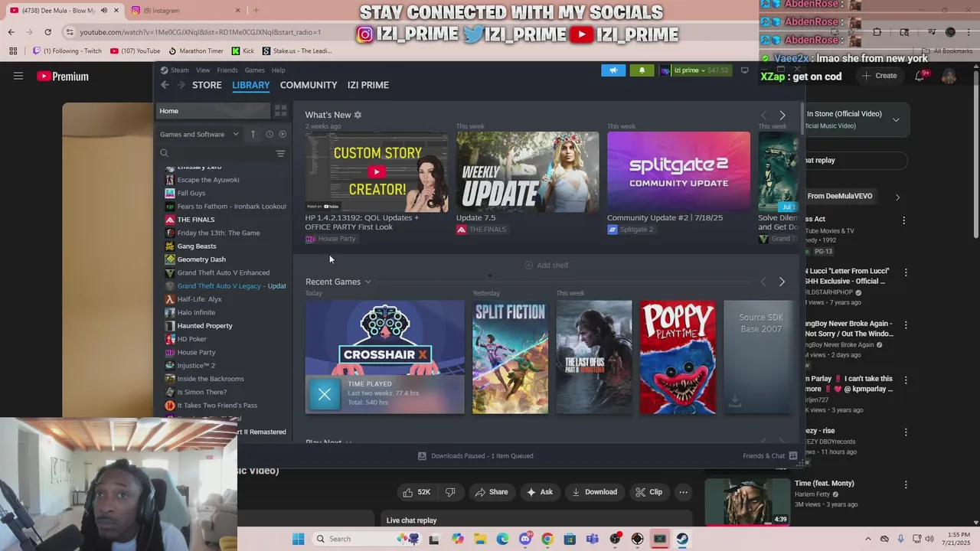Select It Takes Two Friend's Pass
The height and width of the screenshot is (551, 980).
point(217,406)
